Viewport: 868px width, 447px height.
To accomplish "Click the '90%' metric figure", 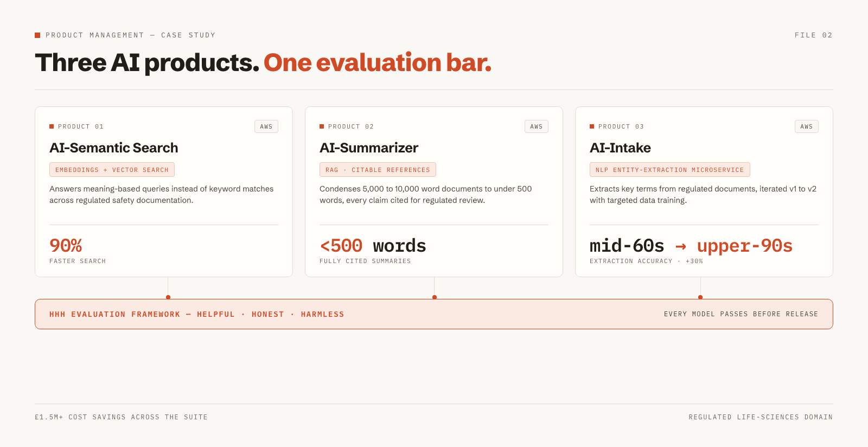I will pos(66,246).
